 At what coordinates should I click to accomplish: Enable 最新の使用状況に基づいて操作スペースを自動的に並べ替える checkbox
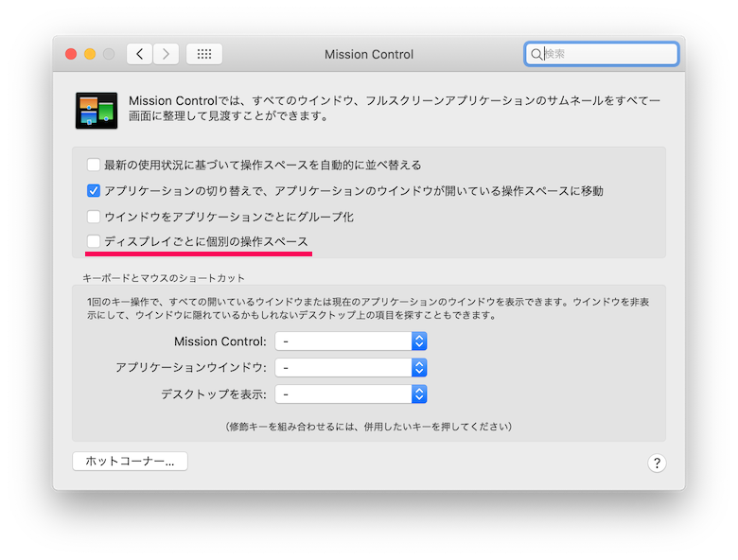click(x=94, y=165)
